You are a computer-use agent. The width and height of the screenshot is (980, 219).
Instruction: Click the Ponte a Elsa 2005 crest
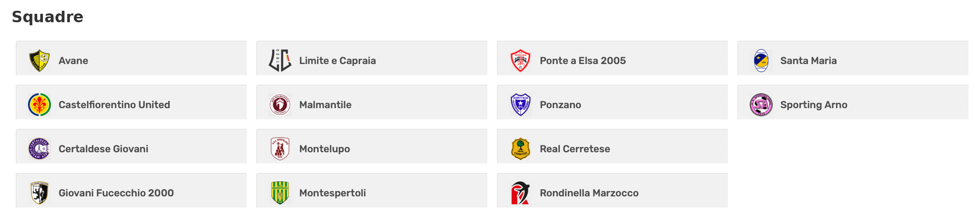click(x=521, y=61)
